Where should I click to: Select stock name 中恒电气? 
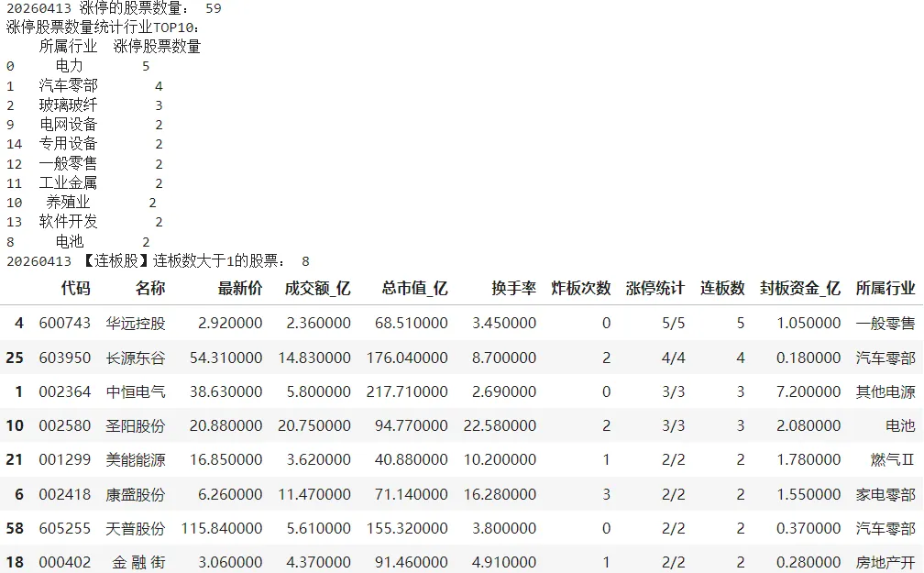pos(136,391)
